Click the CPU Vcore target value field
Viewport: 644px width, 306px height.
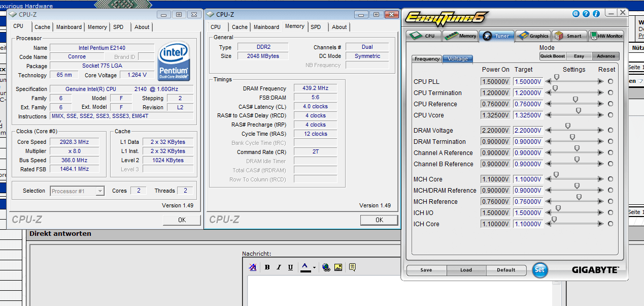(x=528, y=115)
